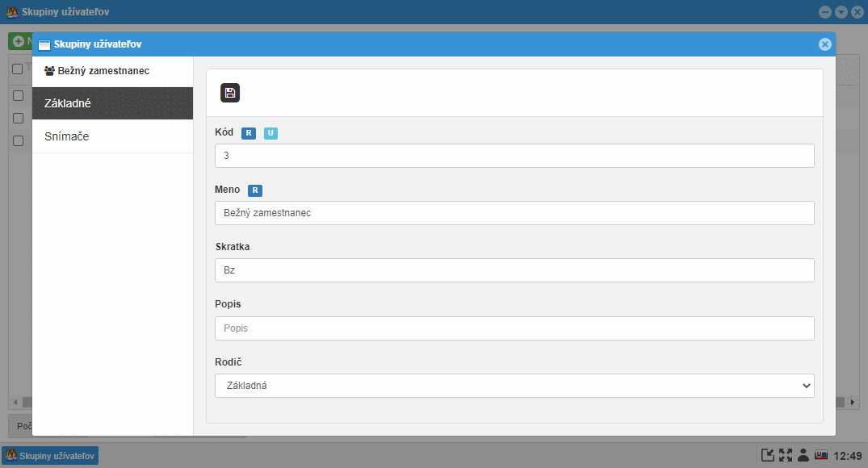Image resolution: width=868 pixels, height=468 pixels.
Task: Tick the header select-all checkbox in background table
Action: point(17,69)
